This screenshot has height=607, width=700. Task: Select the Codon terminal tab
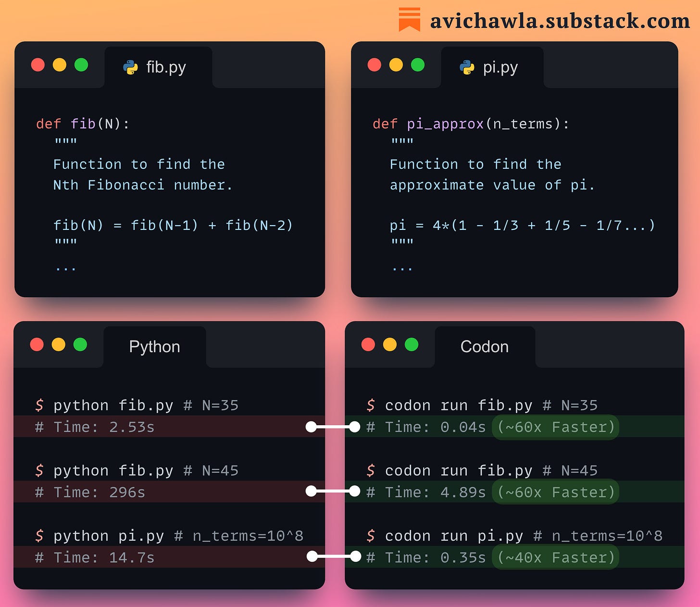[x=485, y=347]
